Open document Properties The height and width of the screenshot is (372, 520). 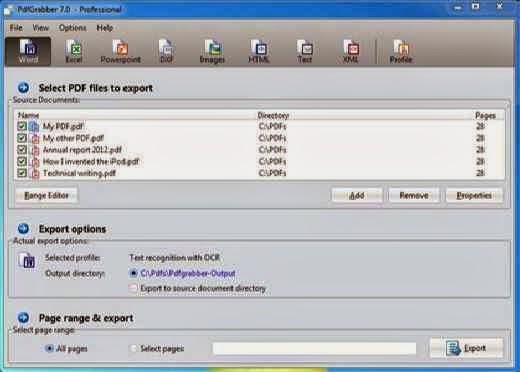point(474,195)
